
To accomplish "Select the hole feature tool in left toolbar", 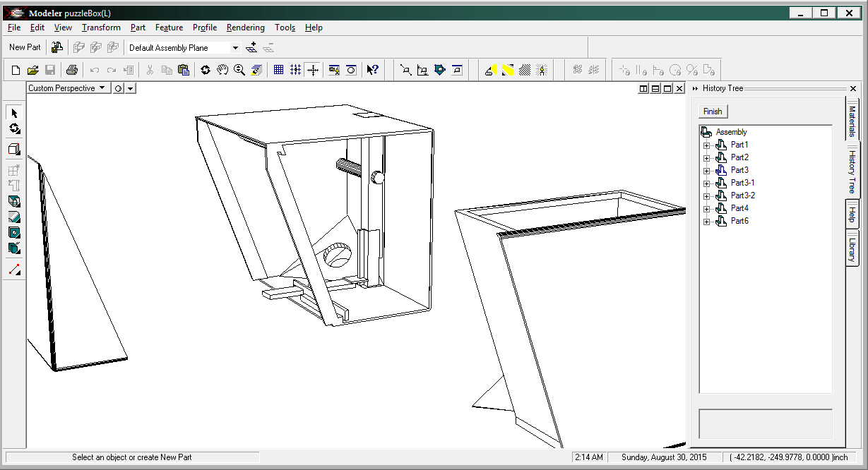I will click(x=14, y=233).
